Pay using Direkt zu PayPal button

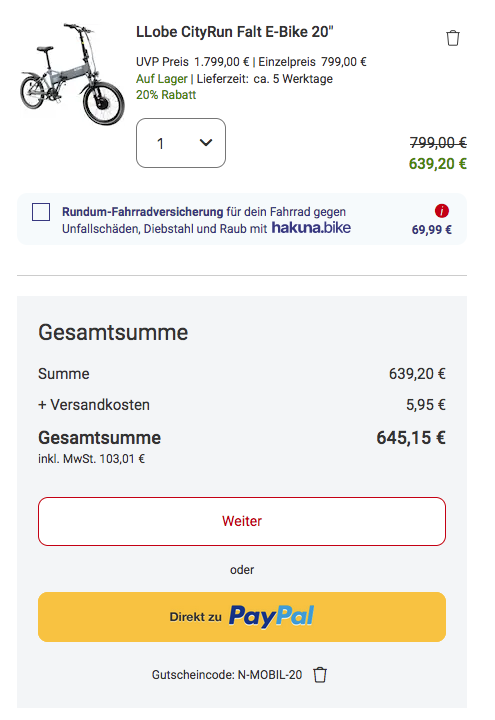click(242, 617)
